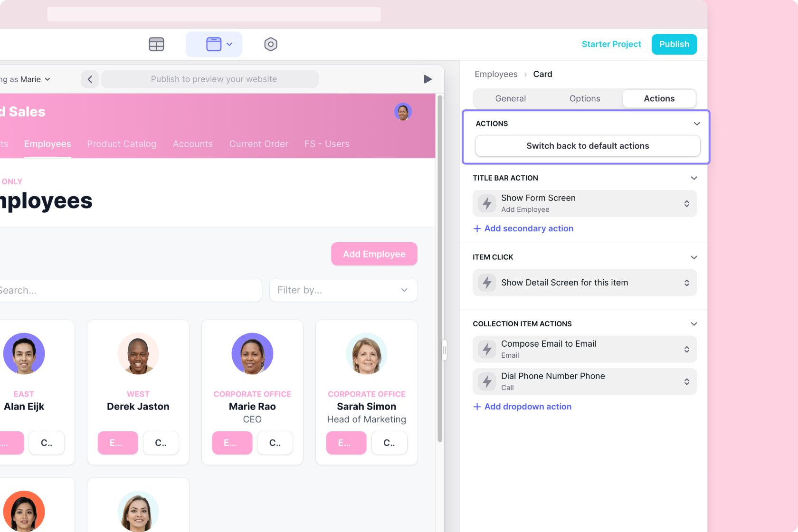798x532 pixels.
Task: Collapse the Item Click section
Action: (x=693, y=257)
